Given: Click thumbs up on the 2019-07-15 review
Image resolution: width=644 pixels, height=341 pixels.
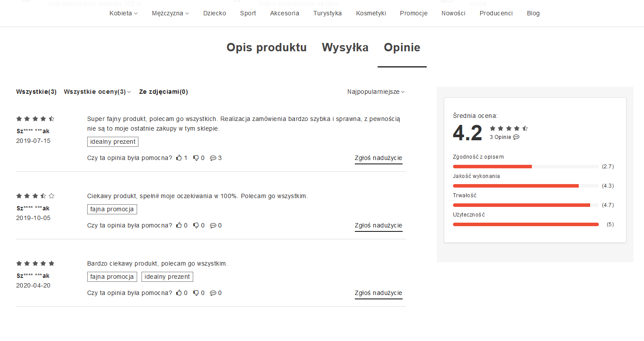Looking at the screenshot, I should point(179,158).
